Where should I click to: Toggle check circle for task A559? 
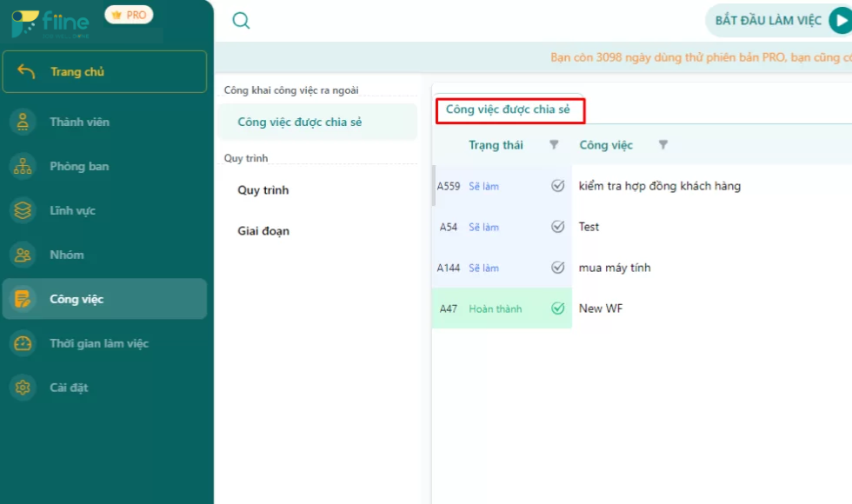pos(558,186)
